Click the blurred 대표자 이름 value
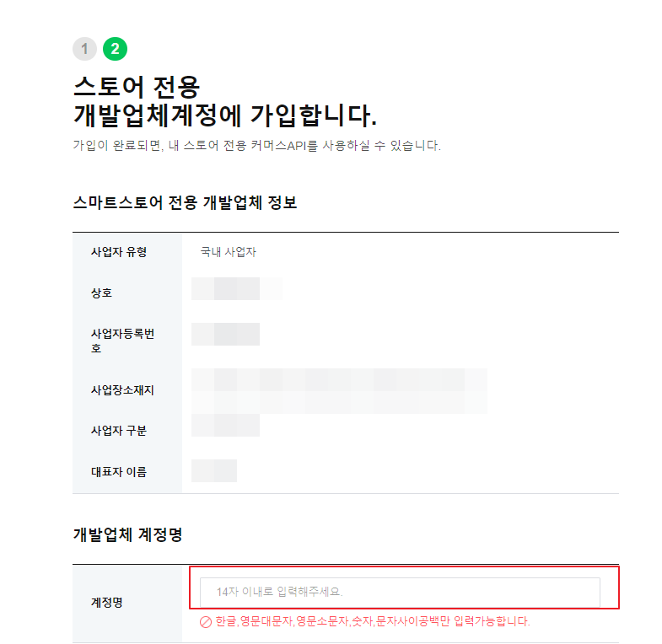Screen dimensions: 662x644 pyautogui.click(x=214, y=470)
